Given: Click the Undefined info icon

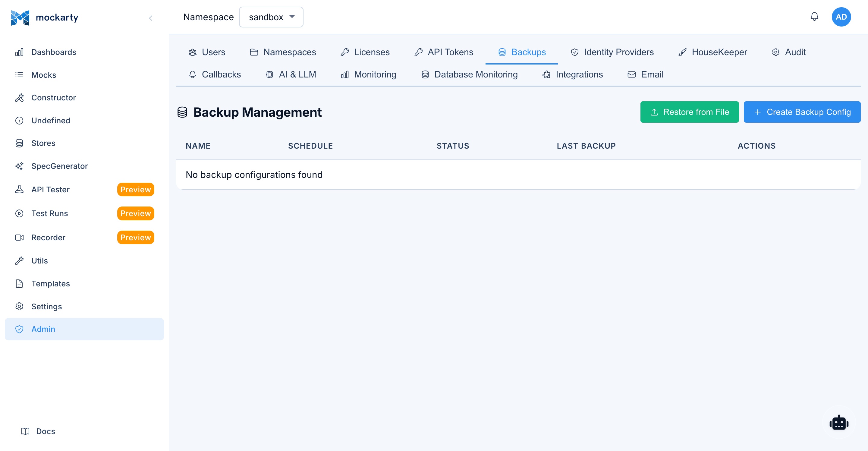Looking at the screenshot, I should (x=19, y=120).
